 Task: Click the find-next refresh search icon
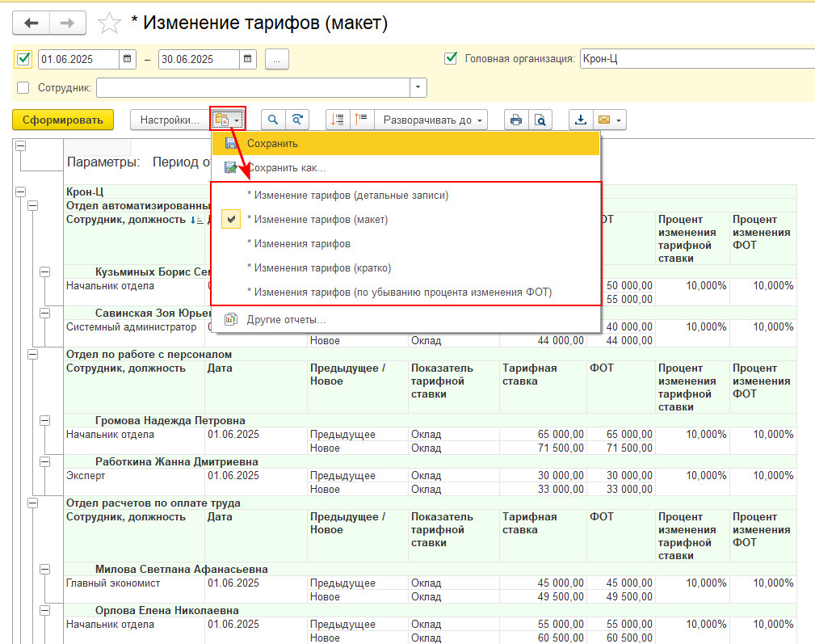click(296, 120)
